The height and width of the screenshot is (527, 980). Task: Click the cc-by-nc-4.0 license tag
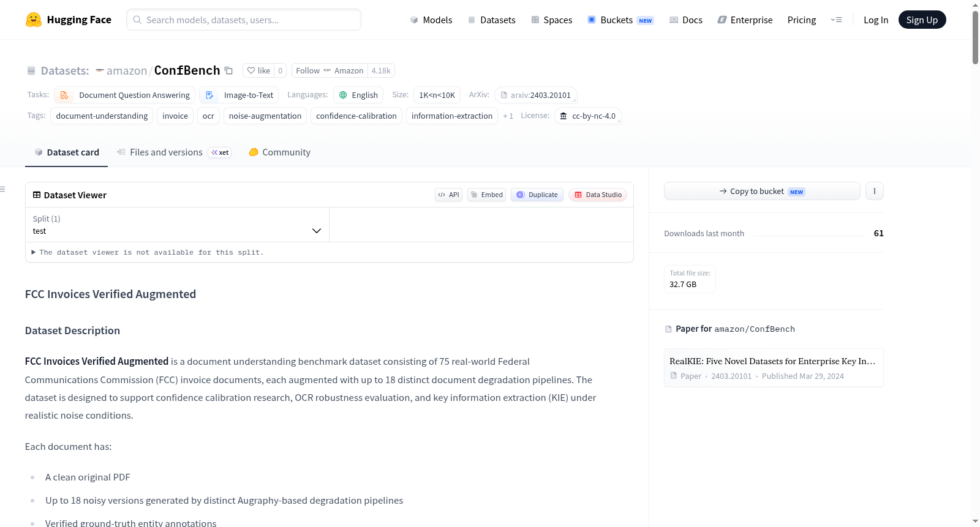point(588,116)
